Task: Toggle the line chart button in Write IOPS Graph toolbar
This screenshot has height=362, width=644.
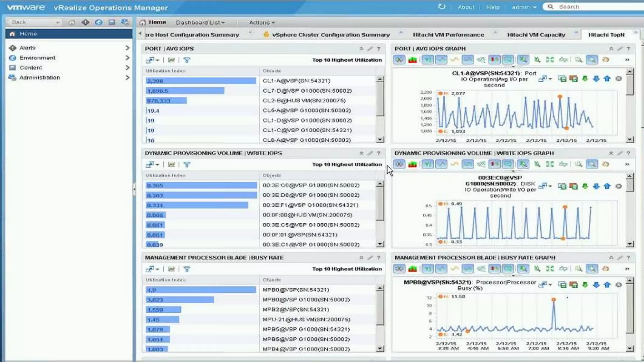Action: (441, 164)
